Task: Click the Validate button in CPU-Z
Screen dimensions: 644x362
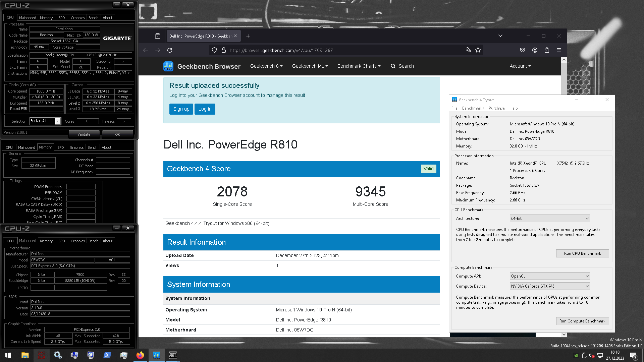Action: 84,134
